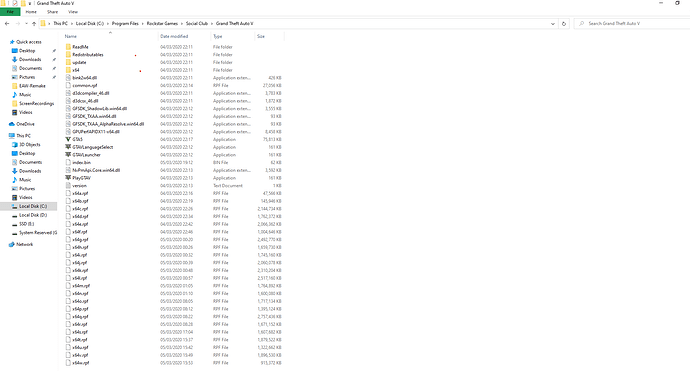
Task: Click the search magnifier icon
Action: tap(581, 24)
